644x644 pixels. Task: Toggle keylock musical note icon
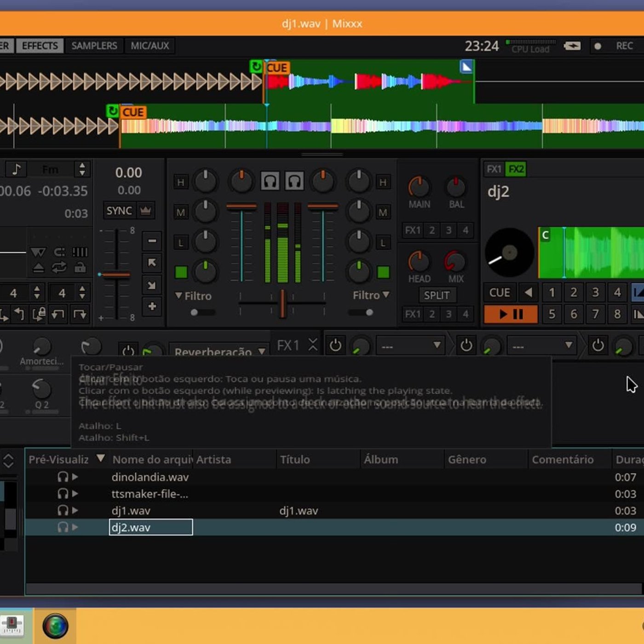(16, 169)
